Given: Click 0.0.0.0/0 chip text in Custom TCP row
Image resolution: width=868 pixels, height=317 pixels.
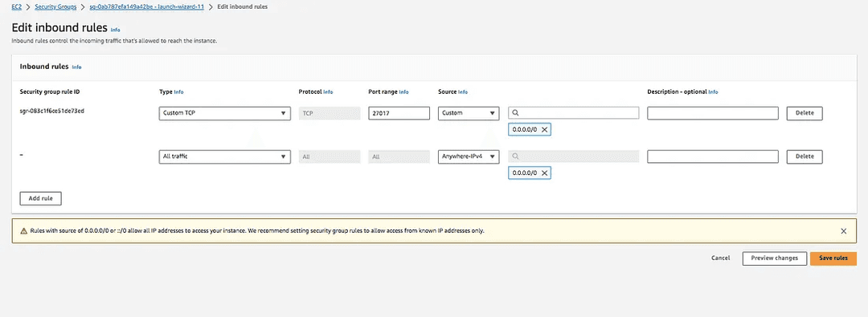Looking at the screenshot, I should [x=525, y=129].
